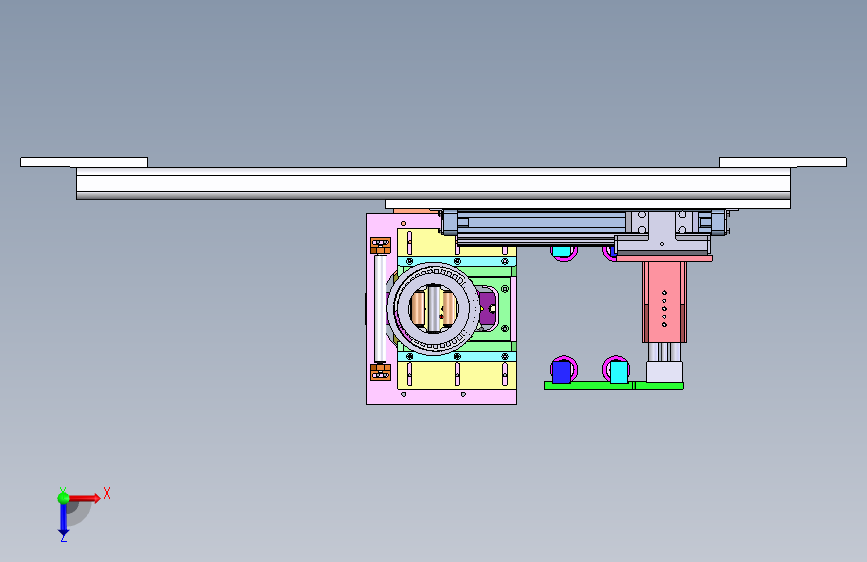Select the salmon red vertical slide block
The height and width of the screenshot is (562, 867).
point(664,302)
